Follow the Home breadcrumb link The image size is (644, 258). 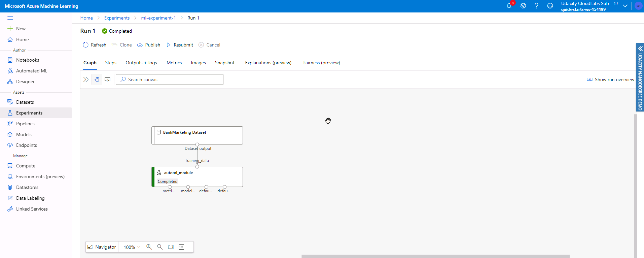tap(86, 18)
